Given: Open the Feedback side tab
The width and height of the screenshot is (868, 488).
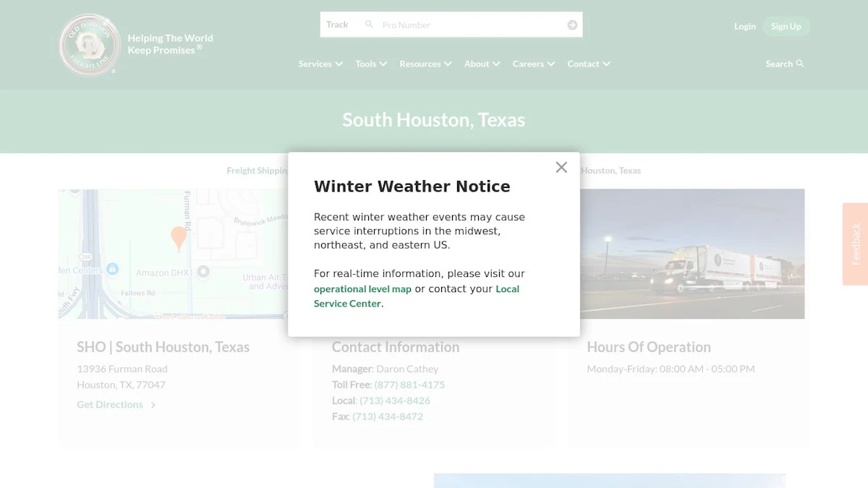Looking at the screenshot, I should click(855, 244).
